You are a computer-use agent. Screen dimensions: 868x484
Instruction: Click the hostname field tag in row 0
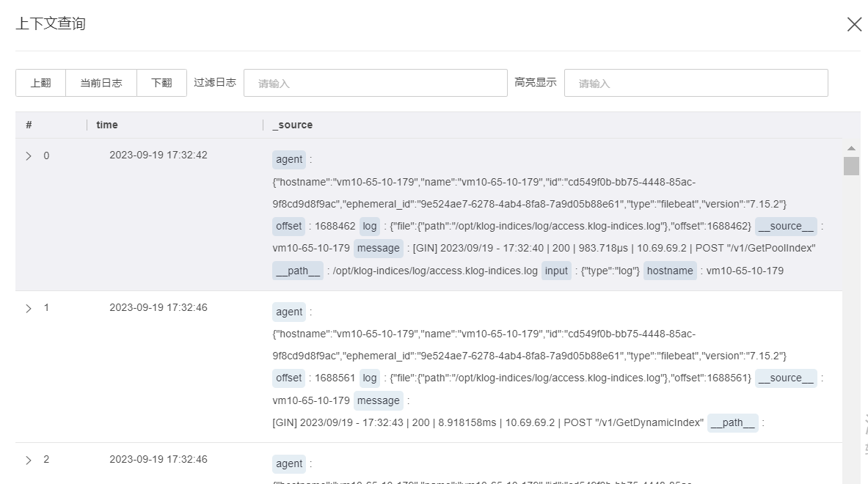click(670, 271)
